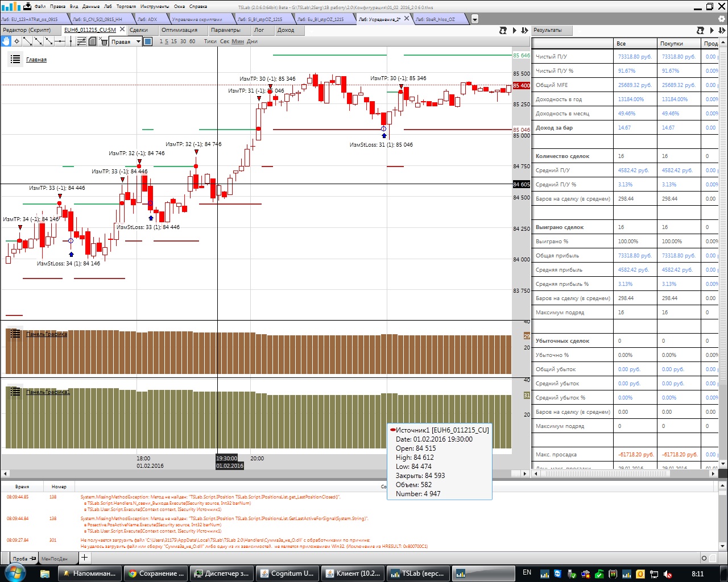The image size is (728, 582).
Task: Set timeframe to 60 interval
Action: (192, 41)
